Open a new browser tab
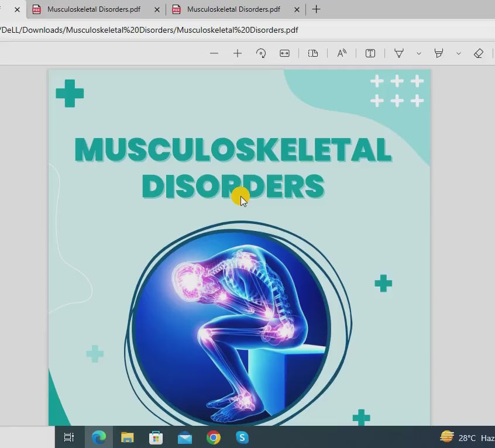Screen dimensions: 495x448 click(316, 9)
